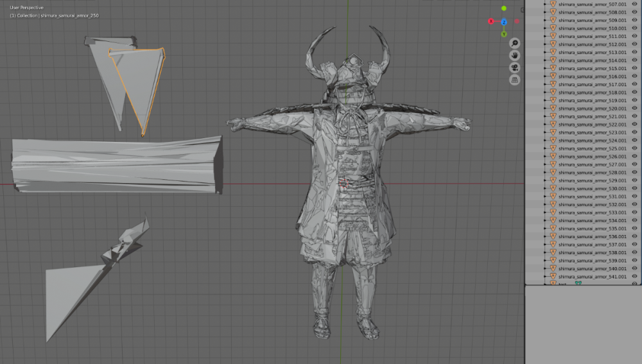Click the zoom view magnifier icon
The image size is (642, 364).
[x=514, y=43]
